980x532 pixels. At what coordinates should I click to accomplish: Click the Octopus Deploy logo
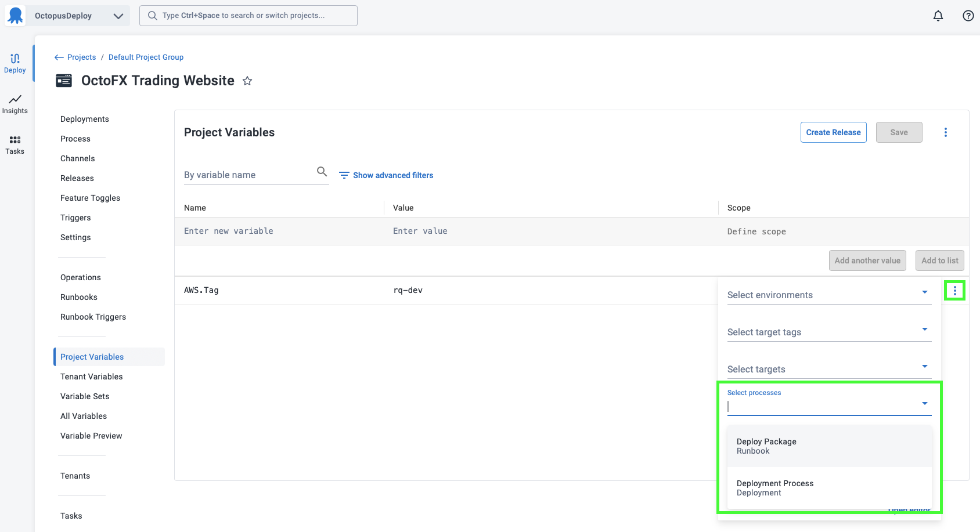pyautogui.click(x=15, y=16)
